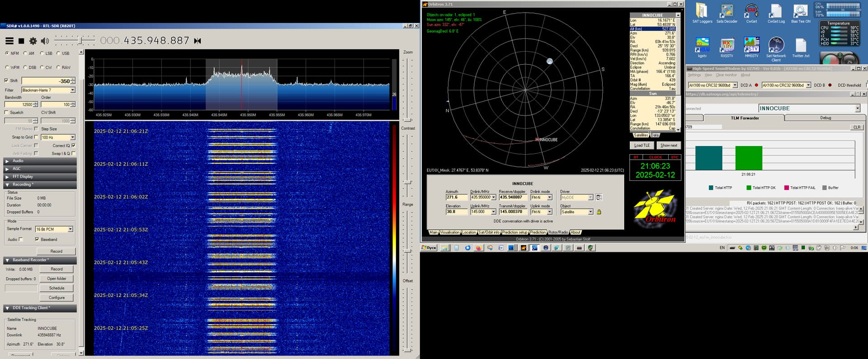Mute audio with the speaker icon
This screenshot has width=868, height=359.
45,41
